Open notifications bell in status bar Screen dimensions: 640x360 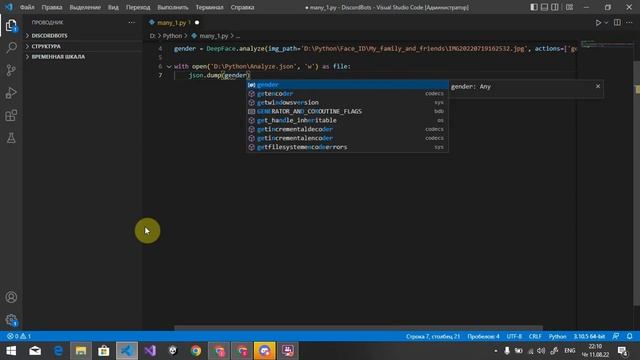tap(629, 336)
